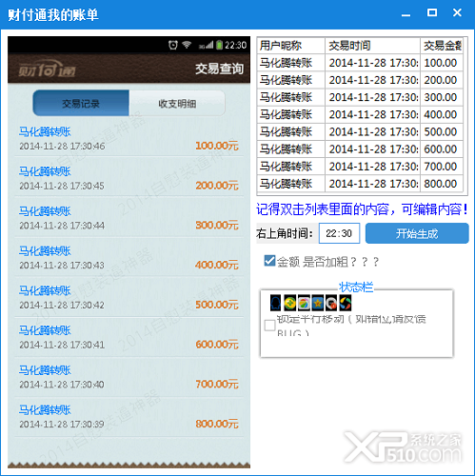This screenshot has height=476, width=475.
Task: Click the 开始生成 button
Action: (417, 233)
